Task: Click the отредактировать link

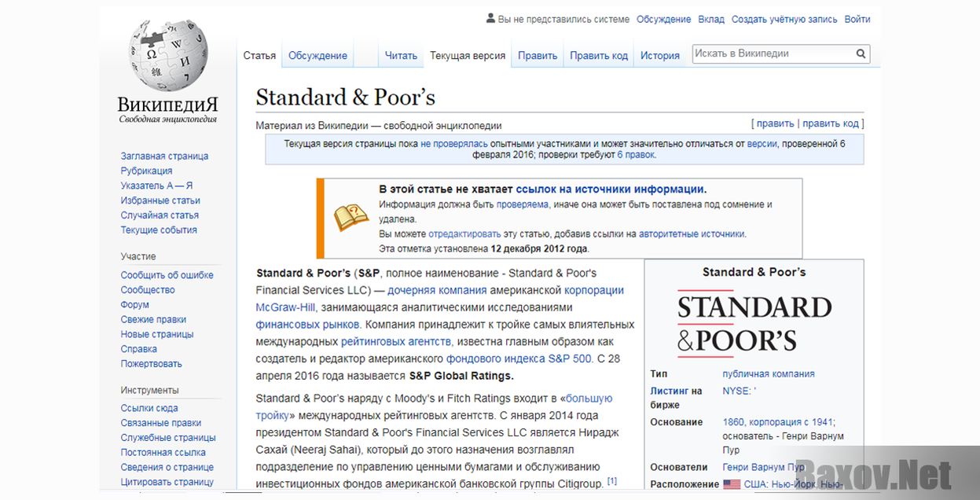Action: coord(464,234)
